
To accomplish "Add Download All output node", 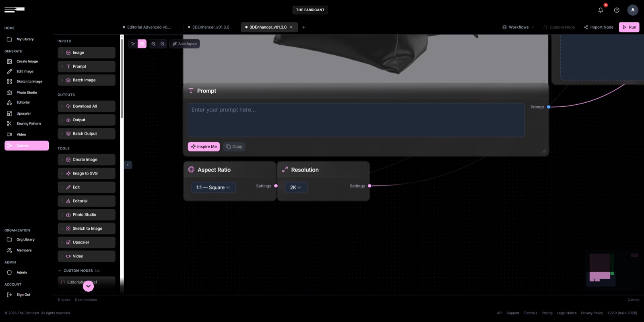I will click(87, 106).
